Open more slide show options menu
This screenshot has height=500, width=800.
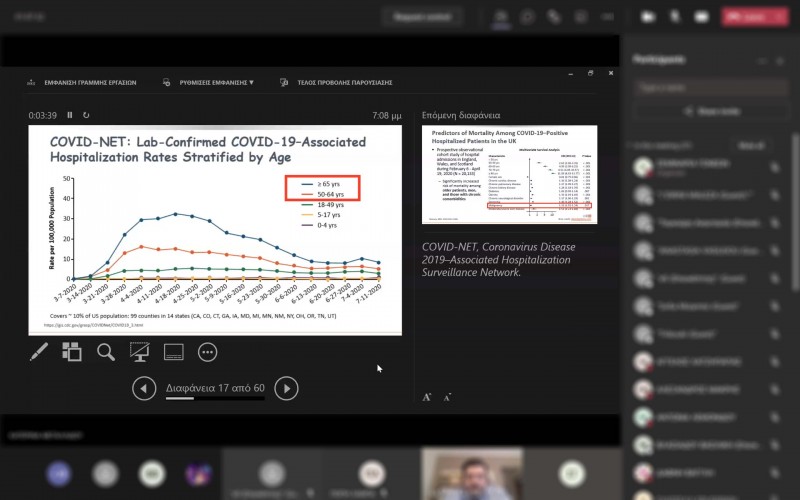point(208,351)
